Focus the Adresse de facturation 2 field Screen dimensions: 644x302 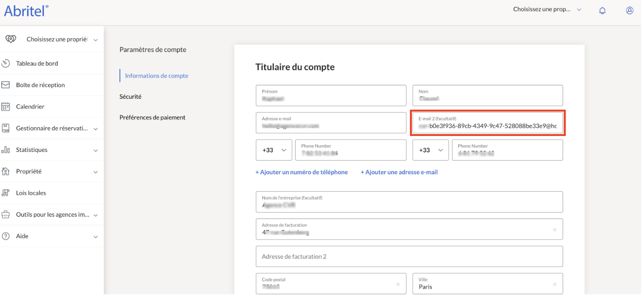click(x=409, y=256)
